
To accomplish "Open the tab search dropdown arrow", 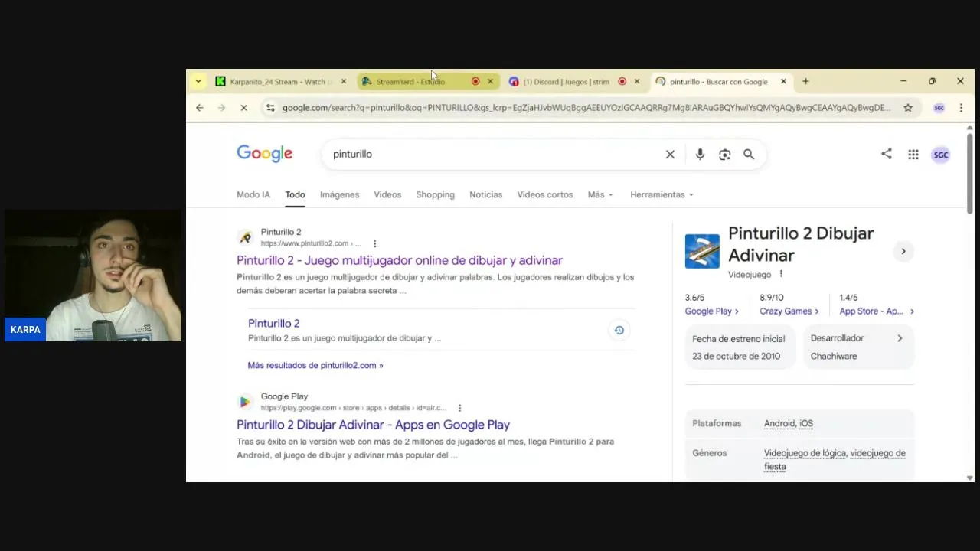I will tap(198, 81).
